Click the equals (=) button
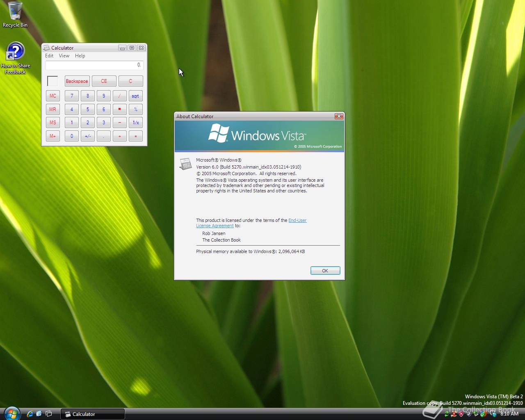The width and height of the screenshot is (525, 420). [136, 136]
